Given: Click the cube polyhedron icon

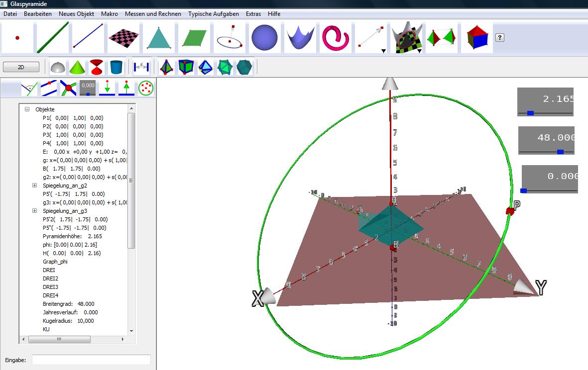Looking at the screenshot, I should (x=186, y=67).
